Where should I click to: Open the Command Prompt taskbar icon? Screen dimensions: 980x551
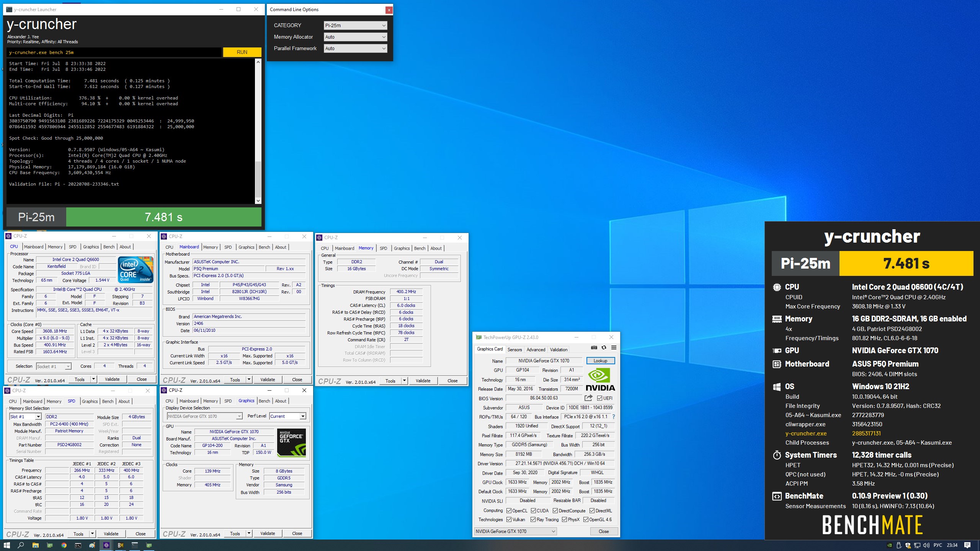78,545
